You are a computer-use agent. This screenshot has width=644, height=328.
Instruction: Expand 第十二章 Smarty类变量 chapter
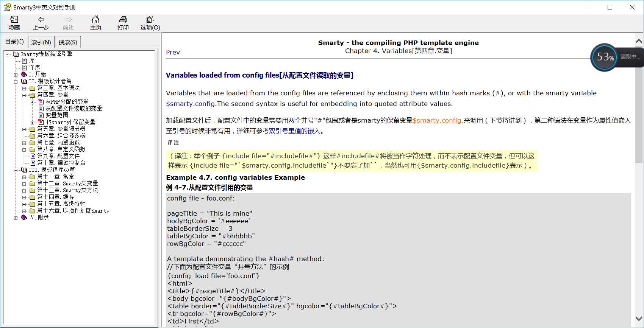pos(24,184)
